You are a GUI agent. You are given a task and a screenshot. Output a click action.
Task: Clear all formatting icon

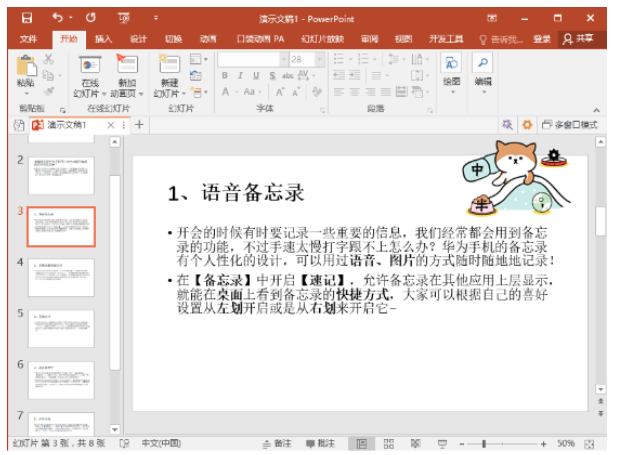click(317, 92)
